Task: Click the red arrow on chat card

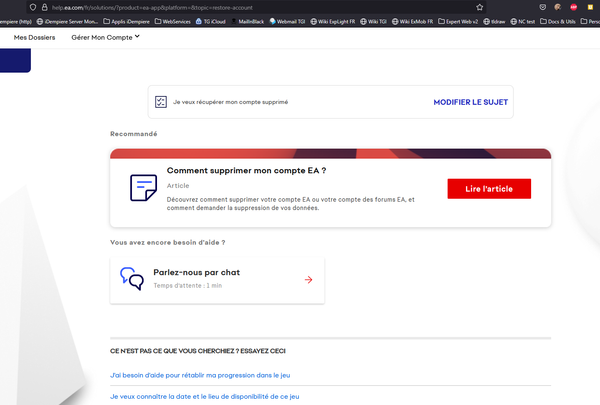Action: 308,280
